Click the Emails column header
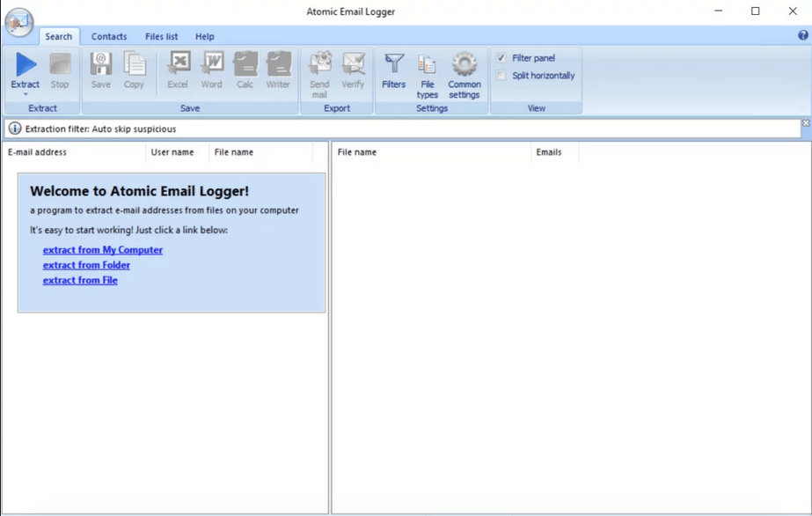 pos(549,151)
